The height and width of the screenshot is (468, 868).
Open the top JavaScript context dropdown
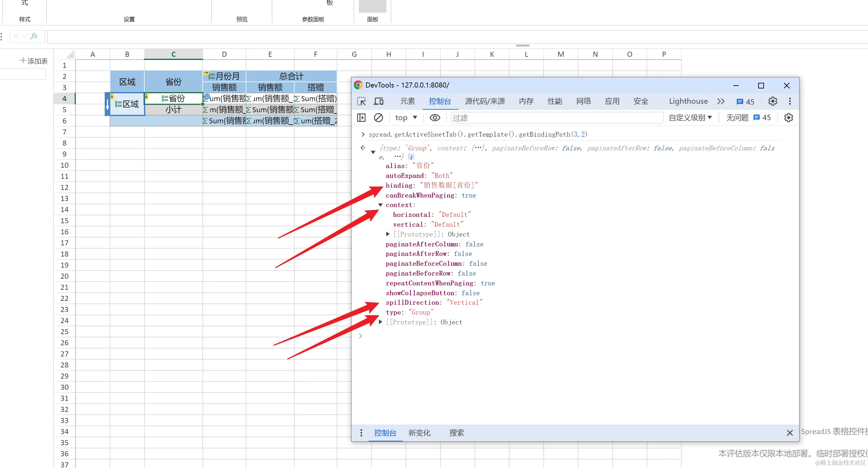406,118
